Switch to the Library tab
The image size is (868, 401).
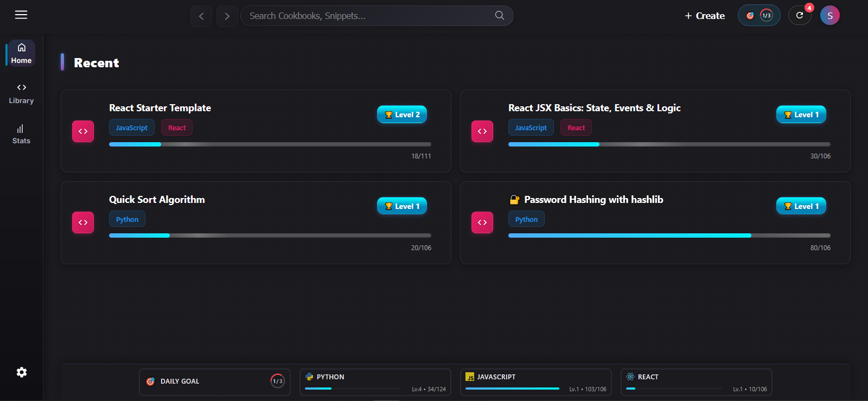21,93
